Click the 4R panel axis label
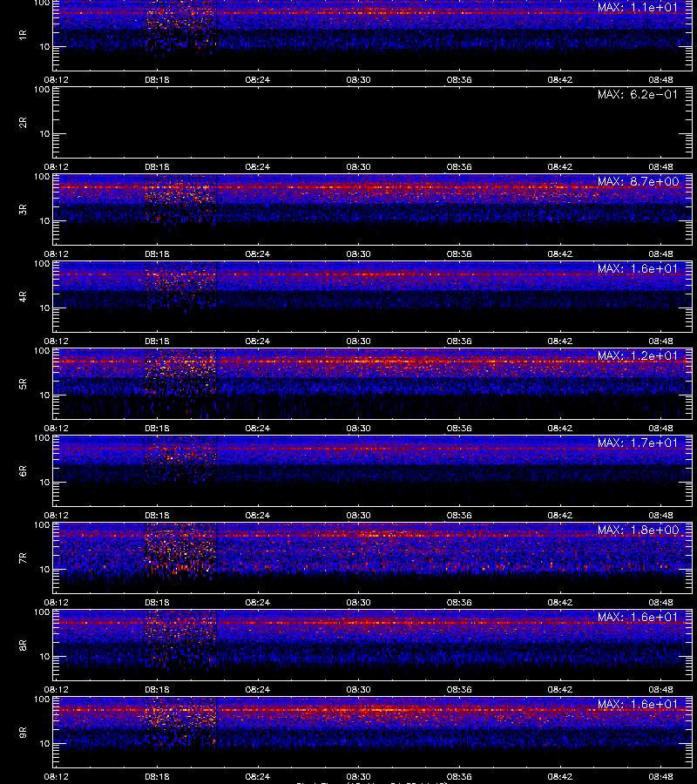Screen dimensions: 697x784 point(23,296)
